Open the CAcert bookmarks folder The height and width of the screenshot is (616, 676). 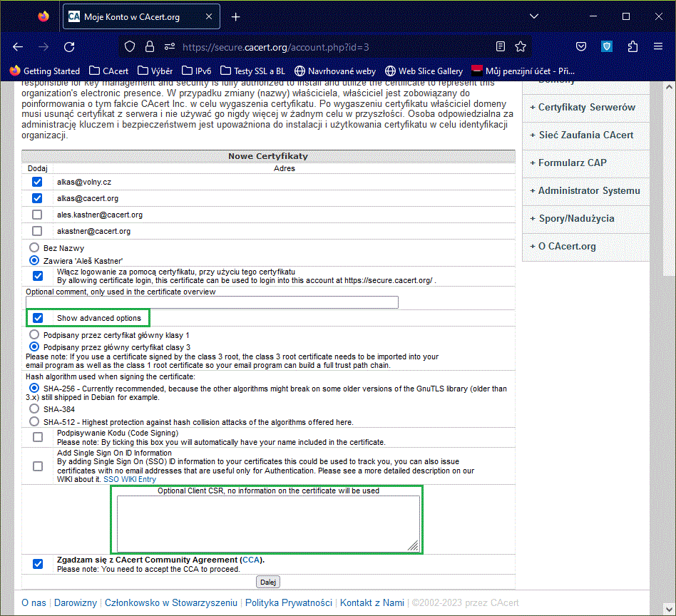[x=109, y=71]
